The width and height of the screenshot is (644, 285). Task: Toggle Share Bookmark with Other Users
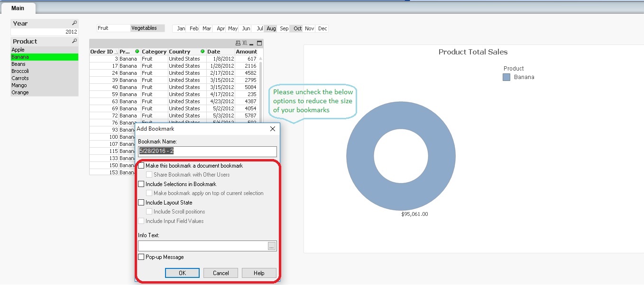(x=149, y=175)
